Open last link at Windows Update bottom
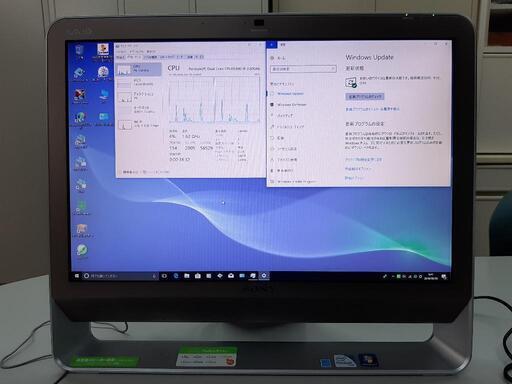Viewport: 512px width, 384px height. point(354,178)
